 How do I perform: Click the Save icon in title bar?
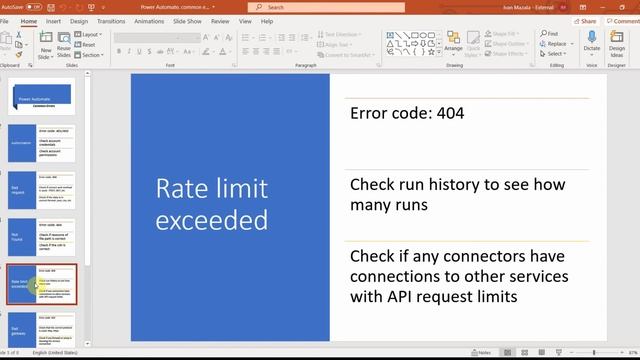(51, 7)
